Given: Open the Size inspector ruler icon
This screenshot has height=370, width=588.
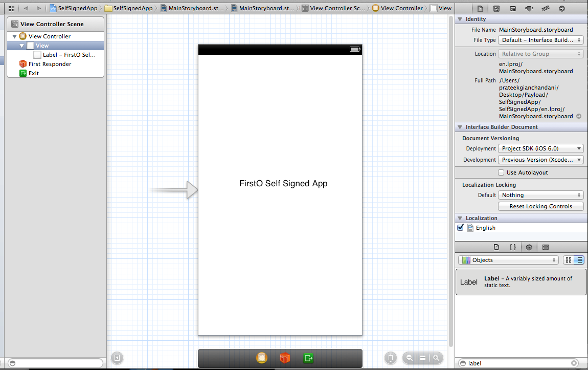Looking at the screenshot, I should click(x=546, y=8).
